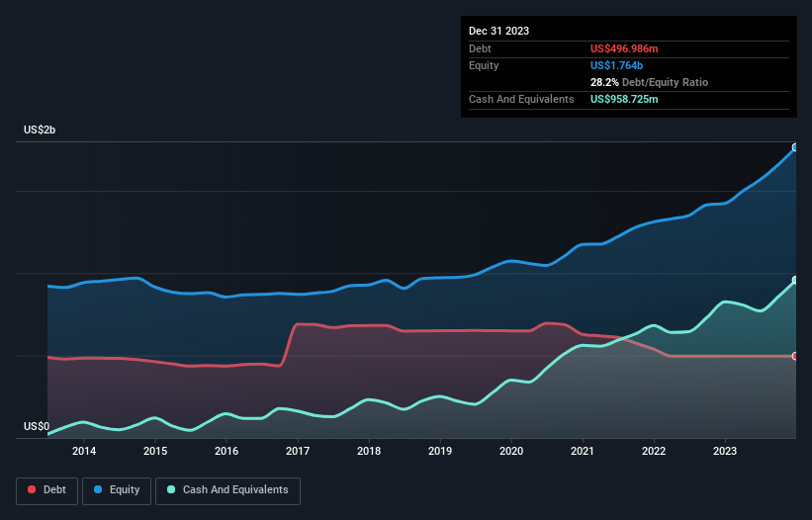Screen dimensions: 812x520
Task: Toggle the Equity series legend button
Action: pyautogui.click(x=117, y=490)
